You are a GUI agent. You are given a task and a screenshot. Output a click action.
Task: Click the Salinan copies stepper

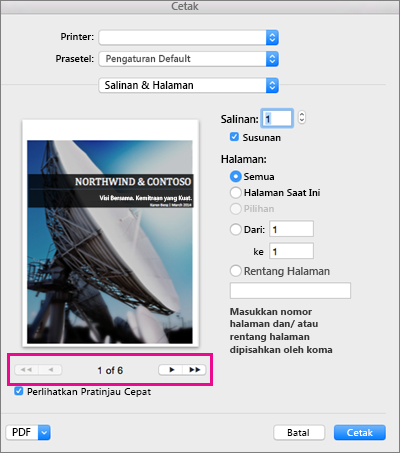point(302,117)
